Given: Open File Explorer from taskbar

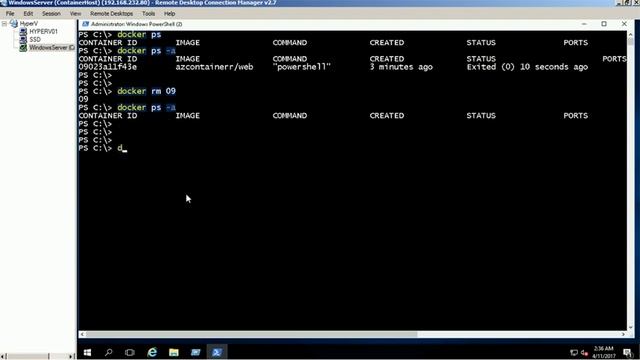Looking at the screenshot, I should point(174,352).
